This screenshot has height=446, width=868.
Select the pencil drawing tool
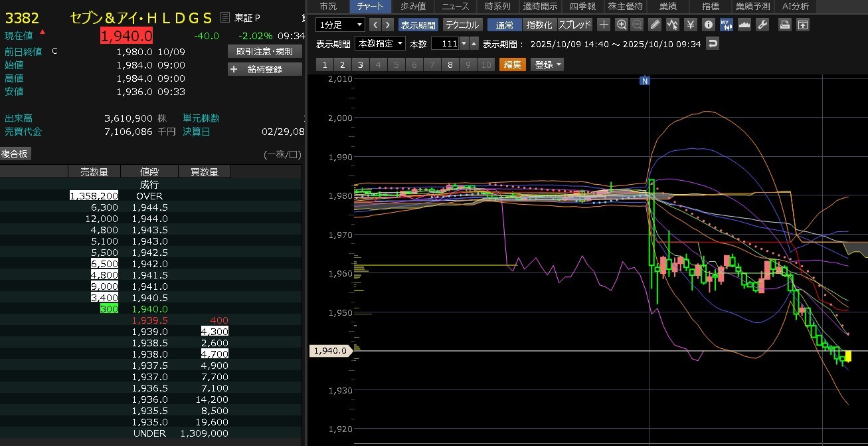(x=655, y=25)
